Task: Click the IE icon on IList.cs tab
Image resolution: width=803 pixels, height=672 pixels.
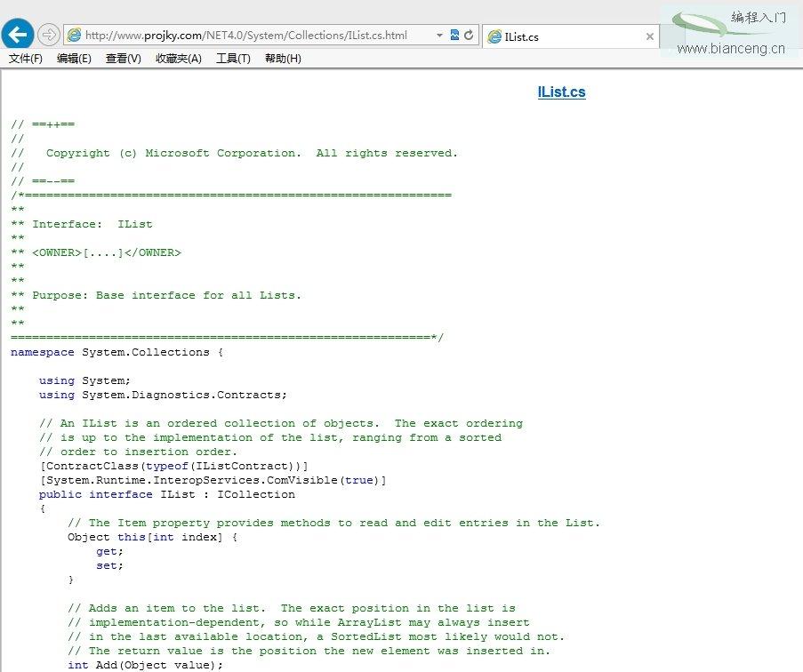Action: (494, 36)
